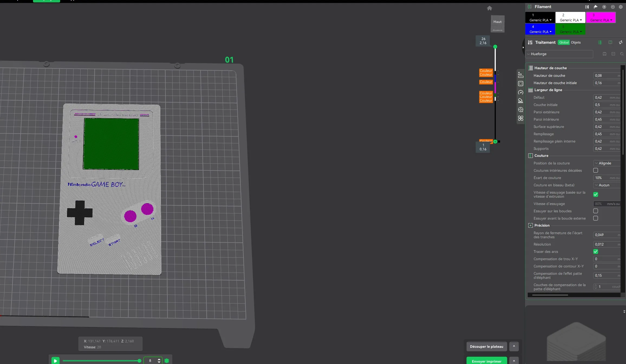Click the 'Envoyer imprimer' button

pyautogui.click(x=486, y=361)
